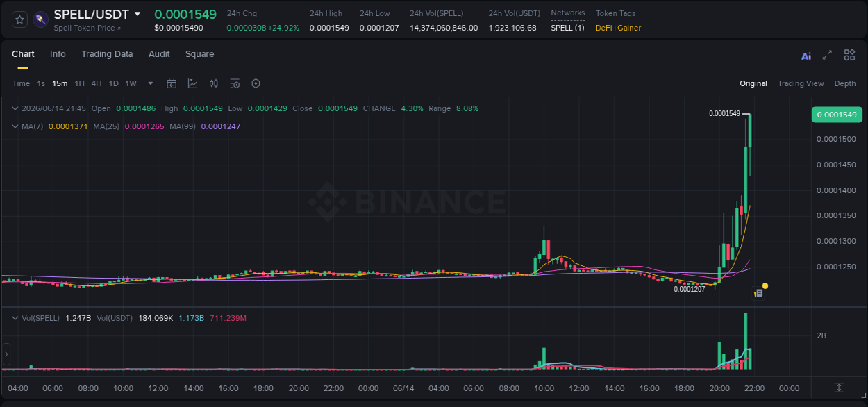
Task: Collapse the OHLC info row chevron
Action: [15, 108]
